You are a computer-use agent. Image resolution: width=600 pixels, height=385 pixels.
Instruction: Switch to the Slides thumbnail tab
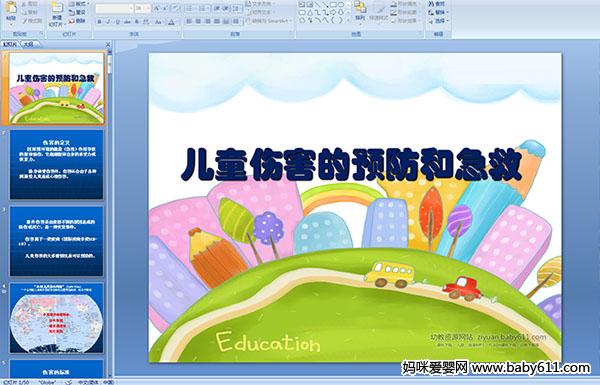coord(10,44)
